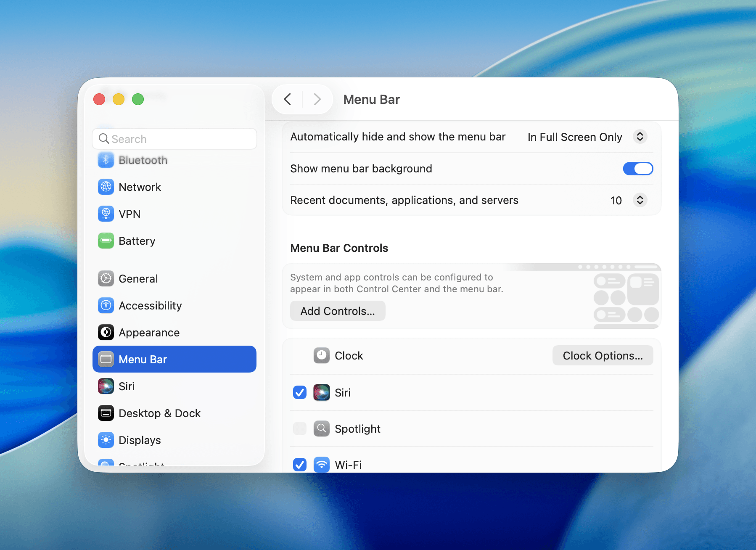
Task: Click the General gear icon
Action: tap(106, 279)
